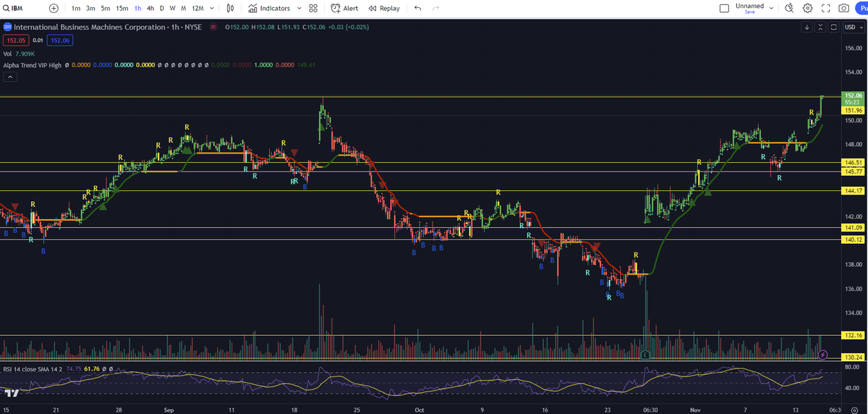Image resolution: width=868 pixels, height=414 pixels.
Task: Open indicator templates grid icon
Action: [312, 9]
